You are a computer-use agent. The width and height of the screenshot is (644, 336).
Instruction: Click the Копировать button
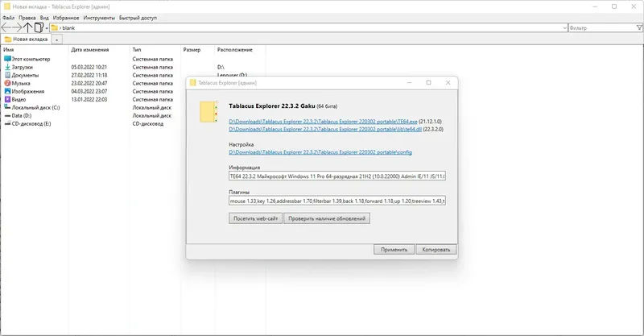click(436, 250)
